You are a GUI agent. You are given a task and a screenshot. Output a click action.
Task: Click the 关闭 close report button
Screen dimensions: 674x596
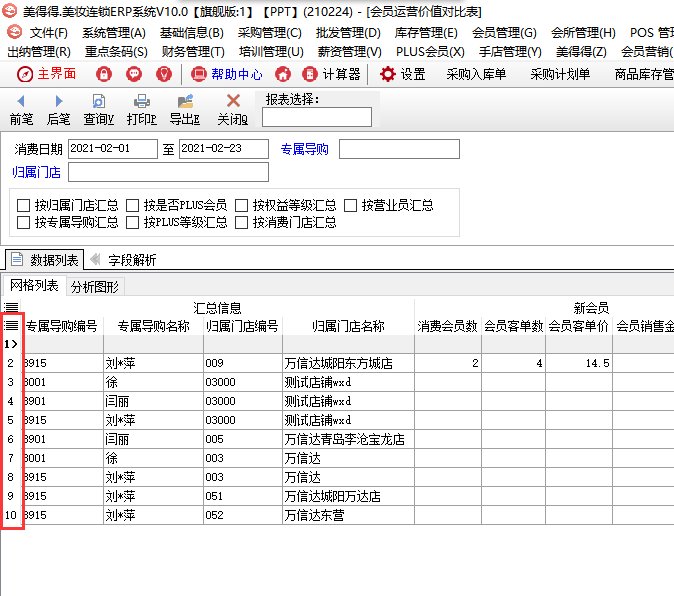pyautogui.click(x=233, y=110)
